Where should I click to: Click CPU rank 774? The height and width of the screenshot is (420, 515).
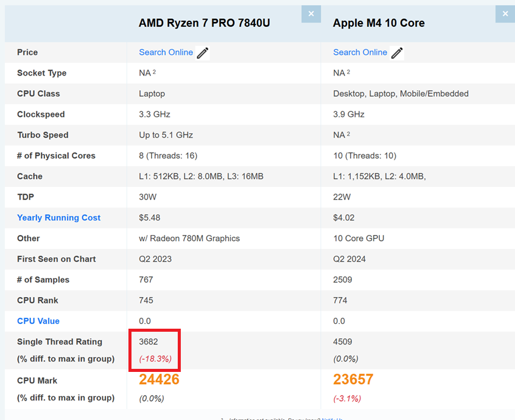(x=340, y=301)
